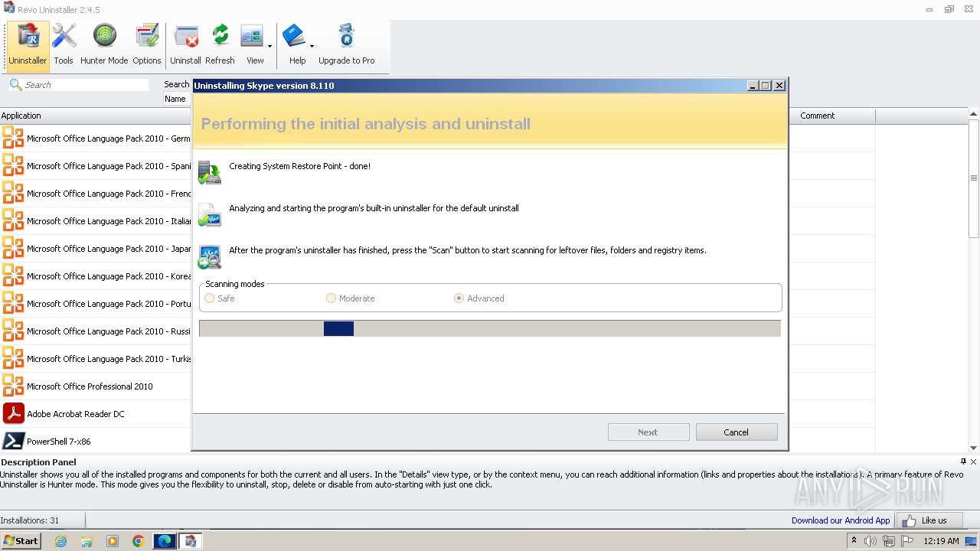Sort by the Comment column header
The width and height of the screenshot is (980, 551).
coord(831,116)
